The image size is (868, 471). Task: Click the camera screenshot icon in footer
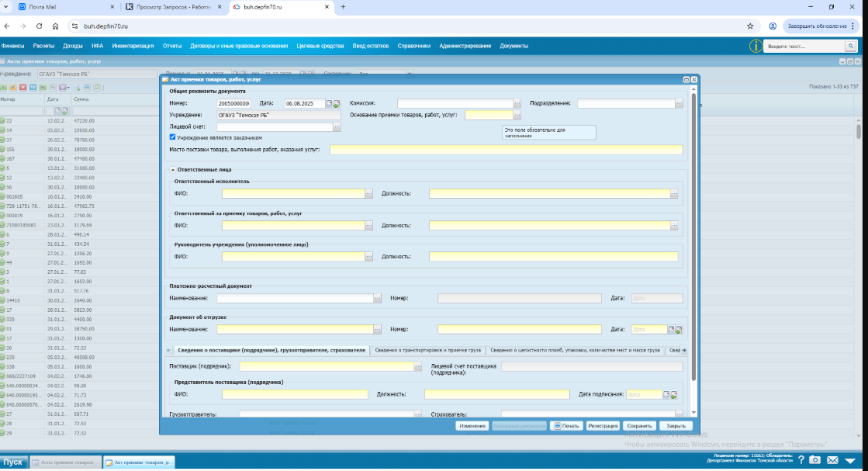pyautogui.click(x=814, y=460)
